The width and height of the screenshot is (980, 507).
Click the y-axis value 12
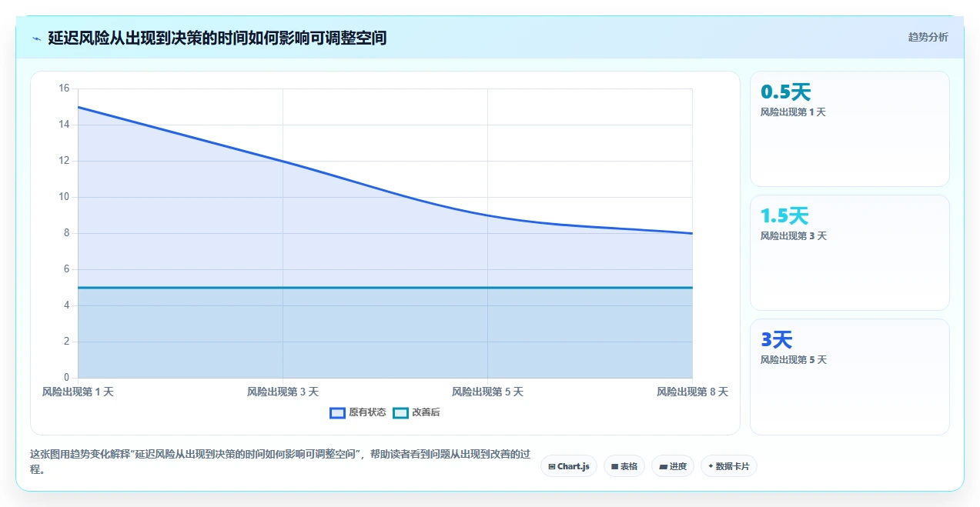[64, 161]
